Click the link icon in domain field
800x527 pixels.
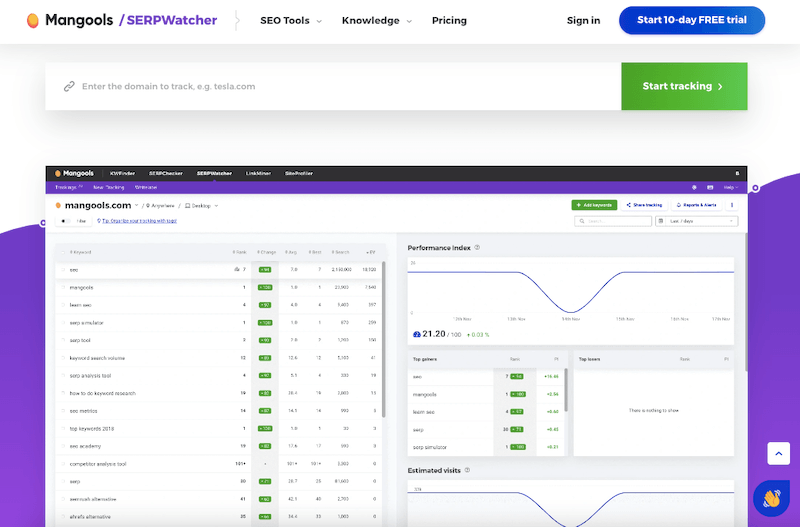69,86
